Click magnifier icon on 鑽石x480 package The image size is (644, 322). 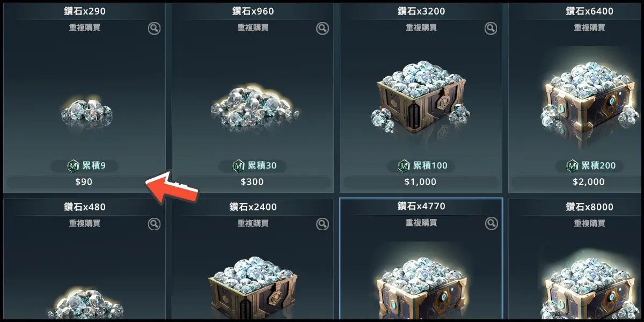154,224
